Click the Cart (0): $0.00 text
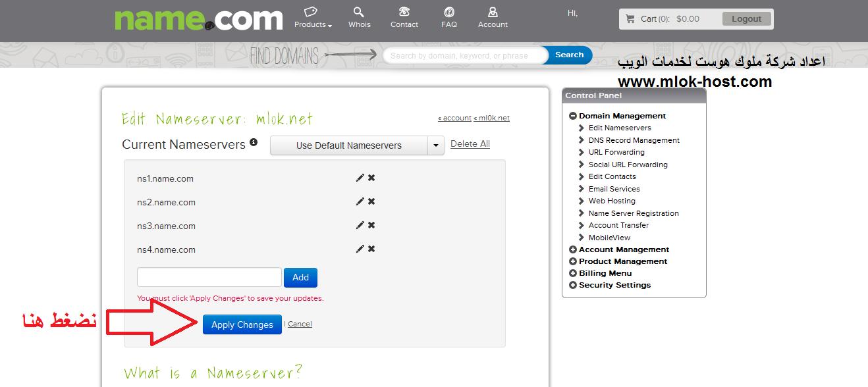868x387 pixels. tap(670, 19)
